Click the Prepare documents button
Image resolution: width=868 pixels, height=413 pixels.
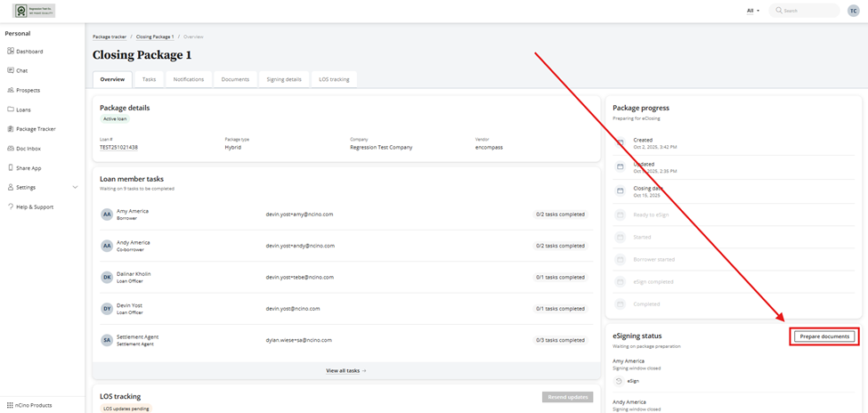coord(825,336)
